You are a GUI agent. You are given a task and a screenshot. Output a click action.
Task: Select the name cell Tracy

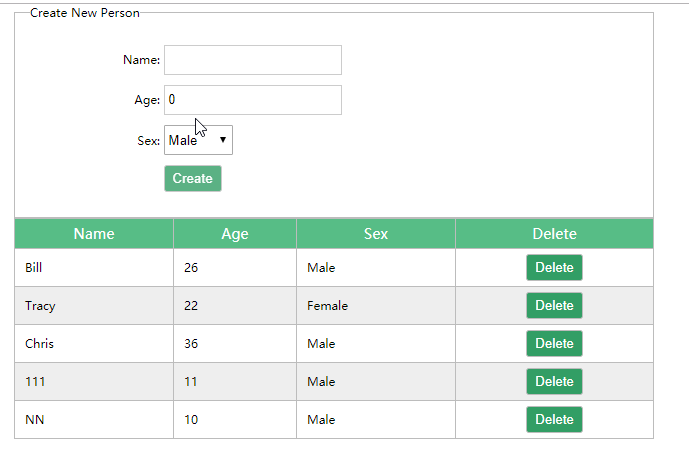click(94, 306)
